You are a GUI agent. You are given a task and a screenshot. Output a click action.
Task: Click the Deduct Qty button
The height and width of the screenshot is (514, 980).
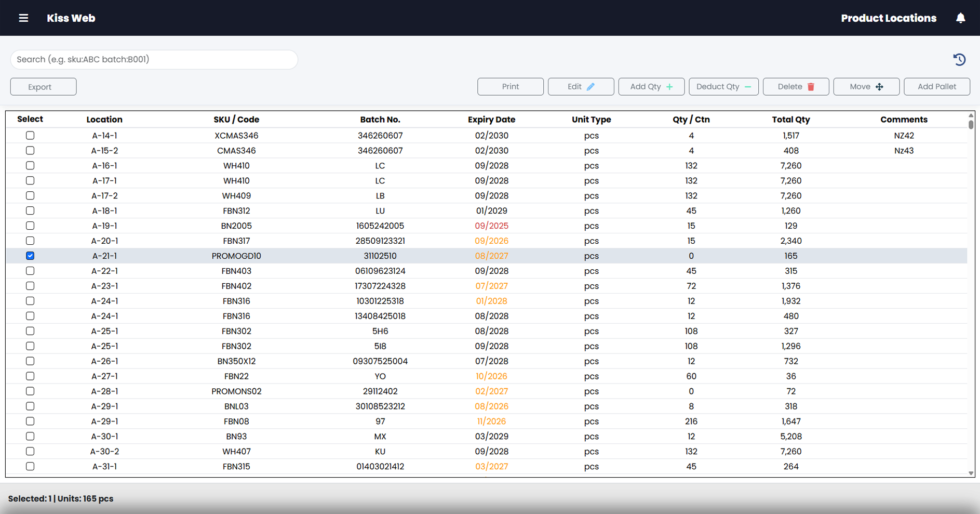(x=723, y=87)
